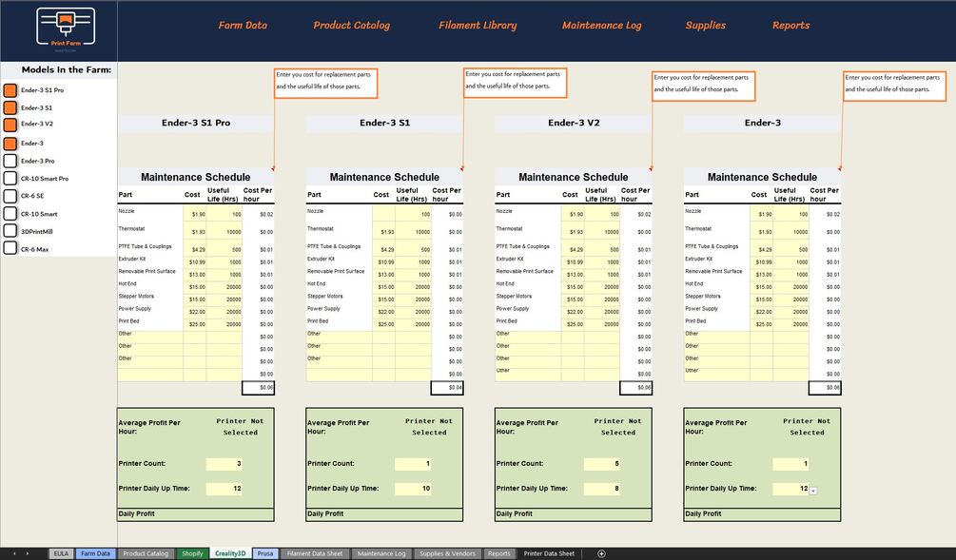This screenshot has height=560, width=956.
Task: Enable the Ender-3 Pro model checkbox
Action: [10, 161]
